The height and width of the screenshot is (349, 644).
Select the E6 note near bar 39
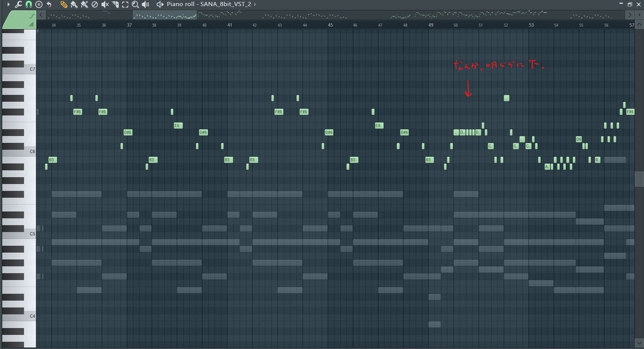[178, 125]
